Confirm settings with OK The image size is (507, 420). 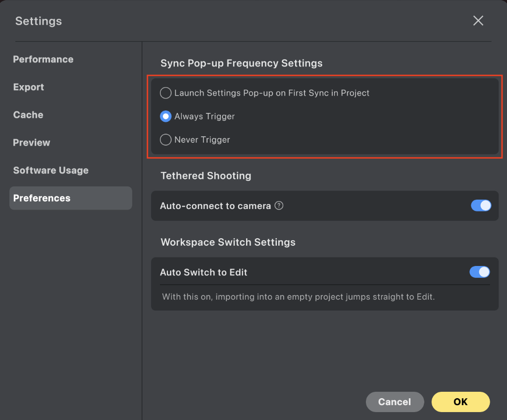click(x=460, y=402)
